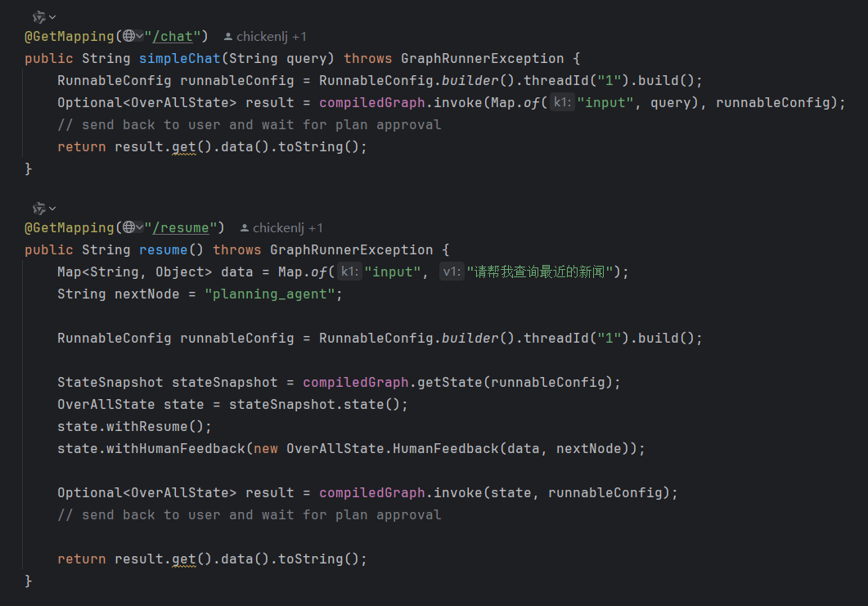The image size is (868, 606).
Task: Click the k1: parameter hint in simpleChat
Action: [562, 102]
